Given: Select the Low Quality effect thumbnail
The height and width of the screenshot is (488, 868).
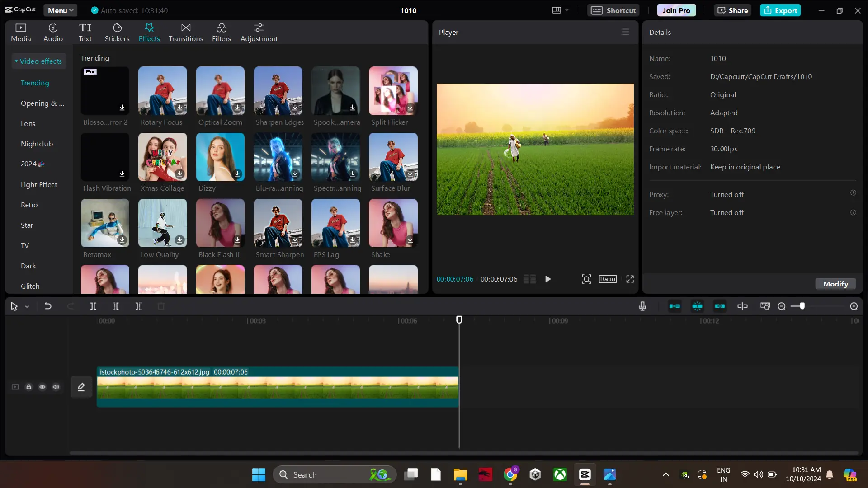Looking at the screenshot, I should pos(163,223).
